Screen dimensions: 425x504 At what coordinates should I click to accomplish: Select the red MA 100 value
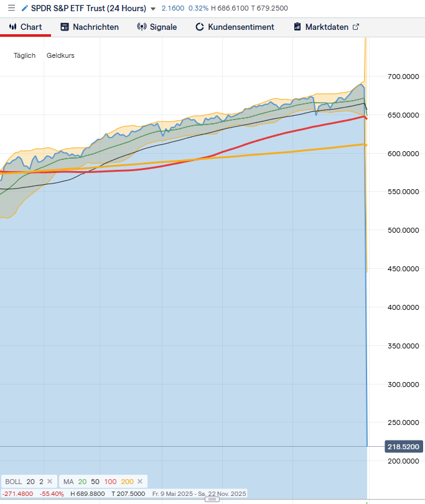pos(110,482)
